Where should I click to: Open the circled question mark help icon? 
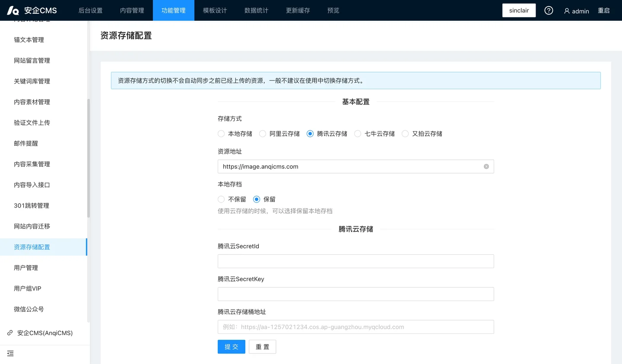(x=549, y=10)
